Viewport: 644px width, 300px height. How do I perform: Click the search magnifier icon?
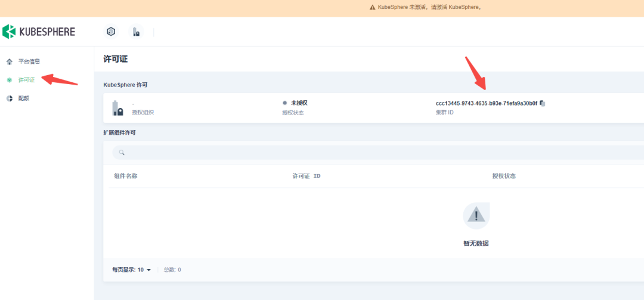click(x=122, y=153)
